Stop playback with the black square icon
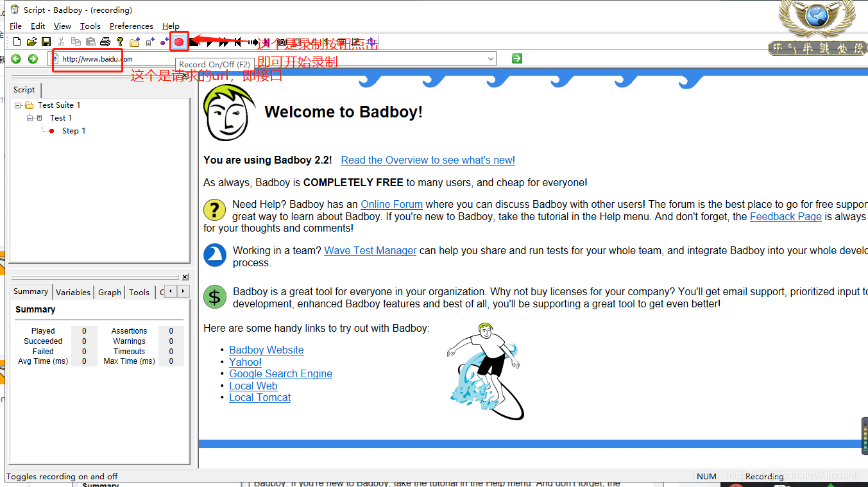Image resolution: width=868 pixels, height=487 pixels. [x=194, y=42]
